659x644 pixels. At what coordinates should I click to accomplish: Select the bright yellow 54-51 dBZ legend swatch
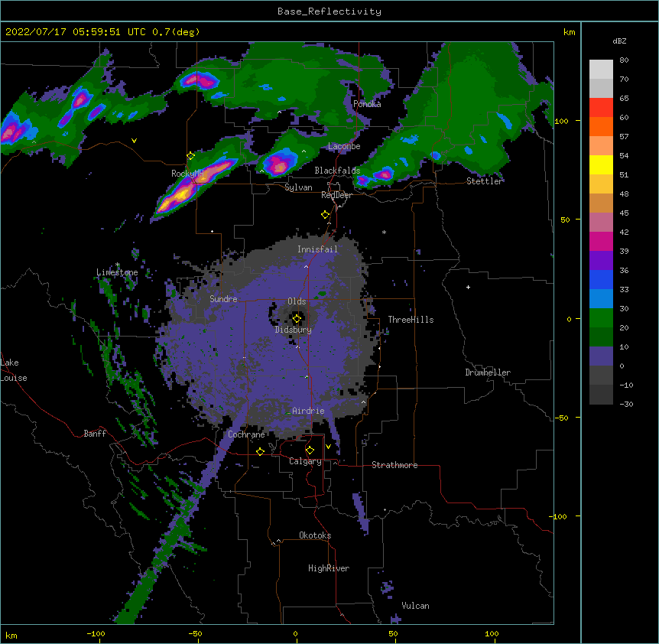tap(601, 164)
